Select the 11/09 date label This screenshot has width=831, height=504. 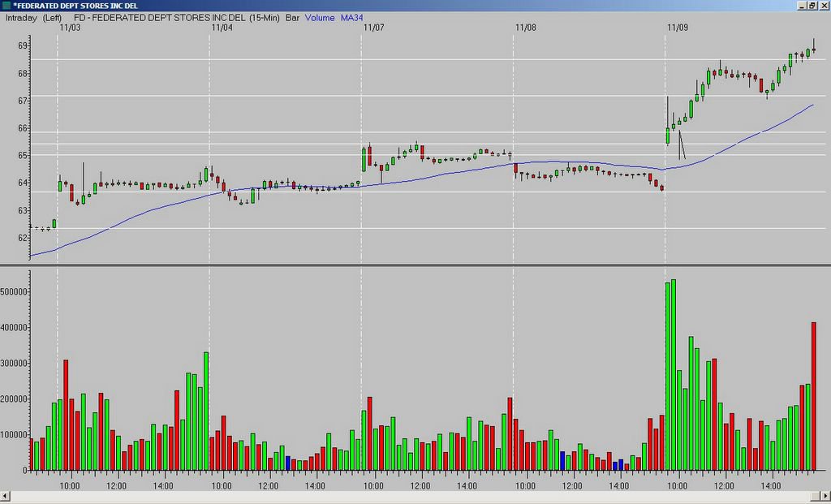pyautogui.click(x=678, y=28)
